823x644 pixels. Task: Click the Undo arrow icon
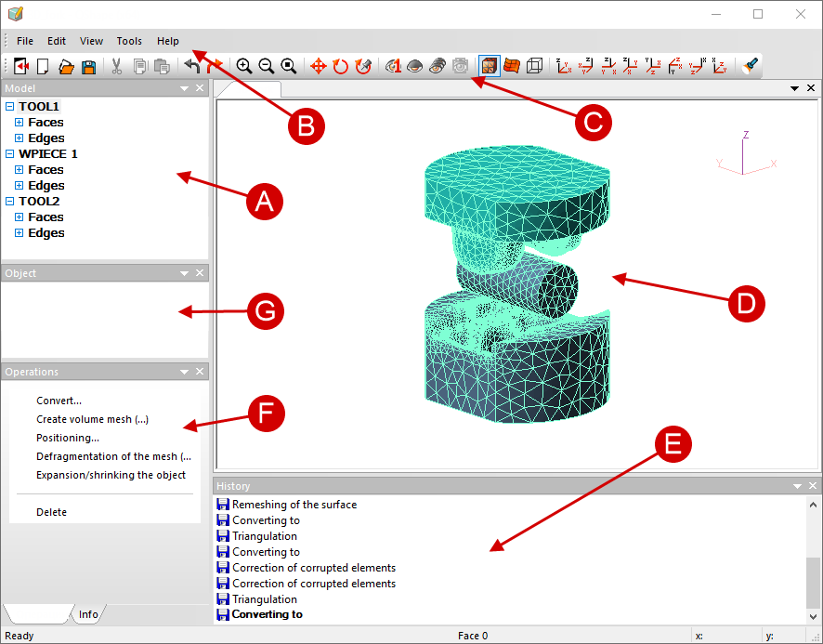click(x=192, y=66)
